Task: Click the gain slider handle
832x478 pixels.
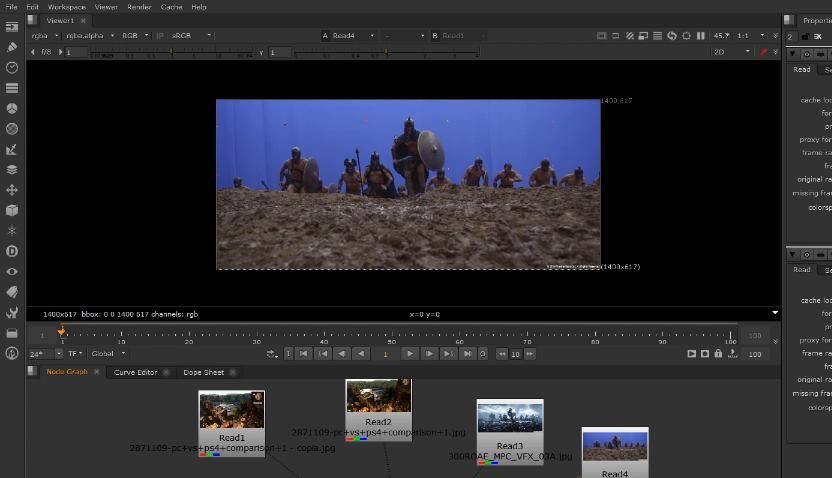Action: (x=172, y=52)
